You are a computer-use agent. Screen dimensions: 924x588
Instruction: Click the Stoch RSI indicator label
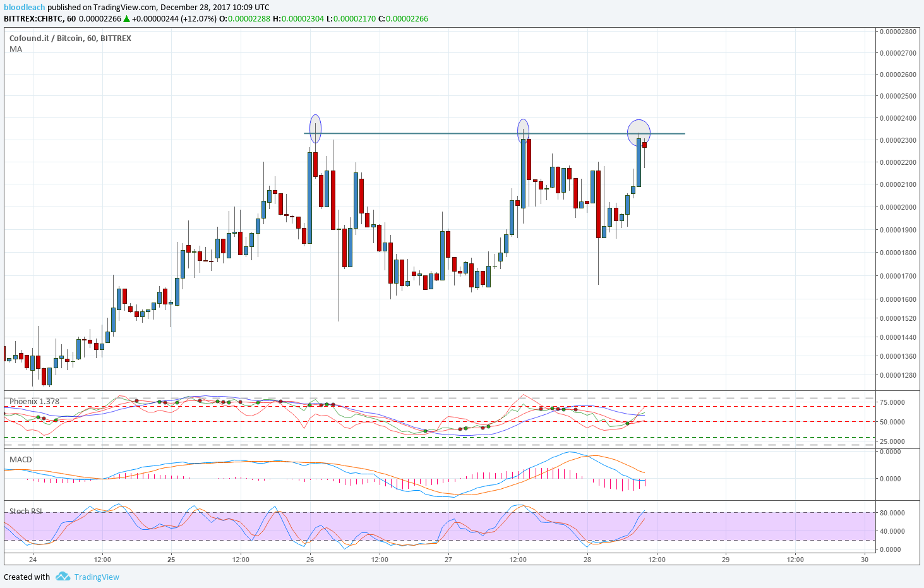(26, 511)
